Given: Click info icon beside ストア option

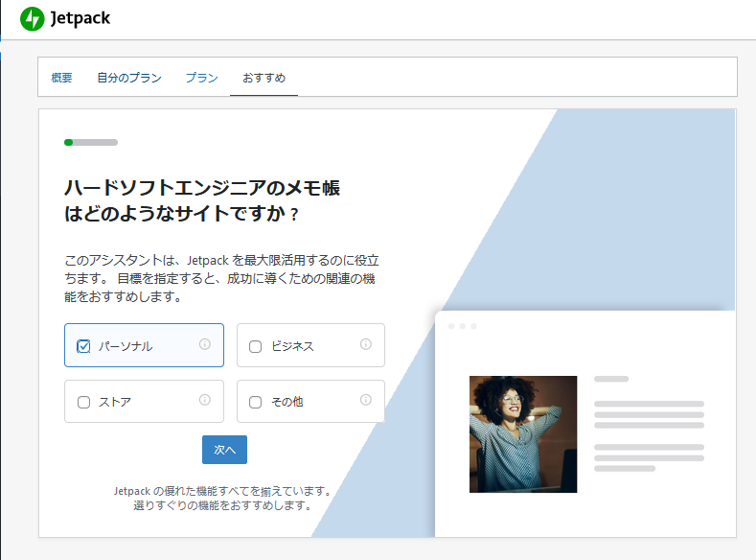Looking at the screenshot, I should (x=204, y=401).
